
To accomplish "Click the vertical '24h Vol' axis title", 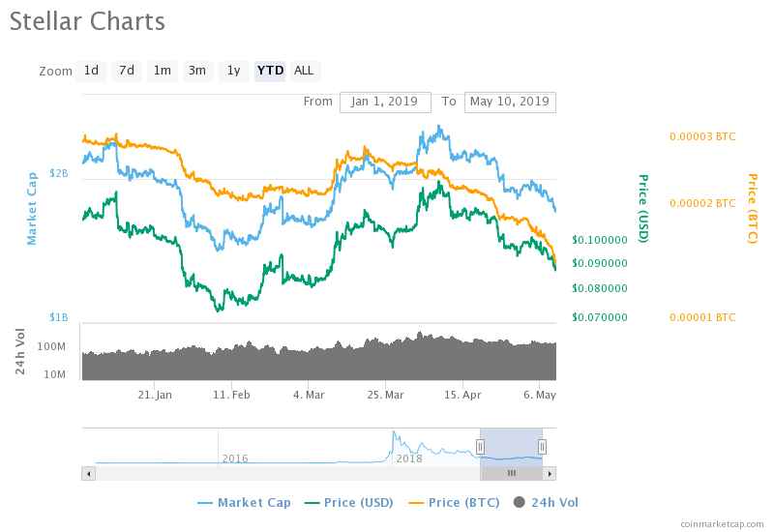I will (19, 351).
